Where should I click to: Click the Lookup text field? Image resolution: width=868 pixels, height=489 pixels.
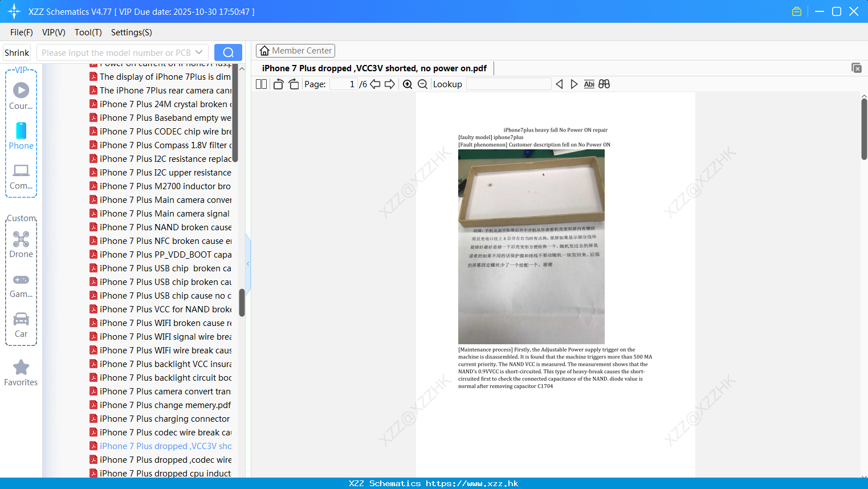pos(508,84)
